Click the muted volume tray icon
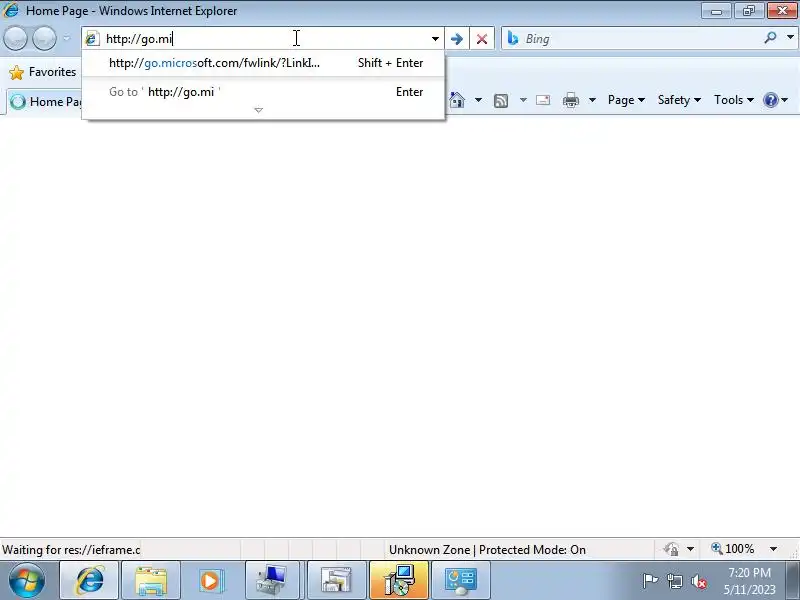Viewport: 800px width, 600px height. click(x=698, y=581)
